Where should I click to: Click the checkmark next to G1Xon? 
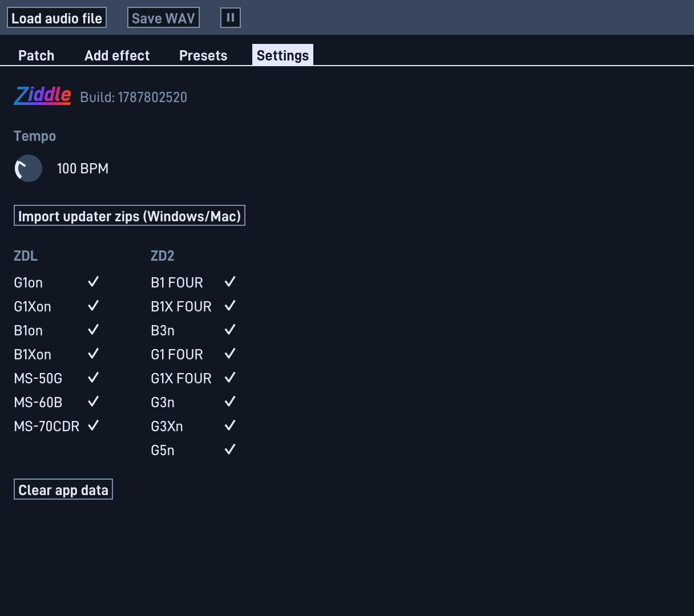click(x=94, y=306)
